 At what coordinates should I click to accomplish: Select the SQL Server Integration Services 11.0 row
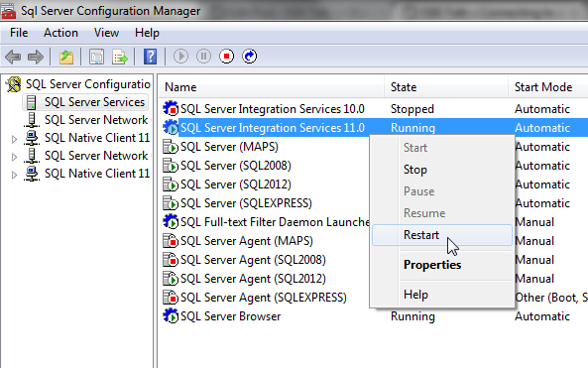pyautogui.click(x=373, y=128)
